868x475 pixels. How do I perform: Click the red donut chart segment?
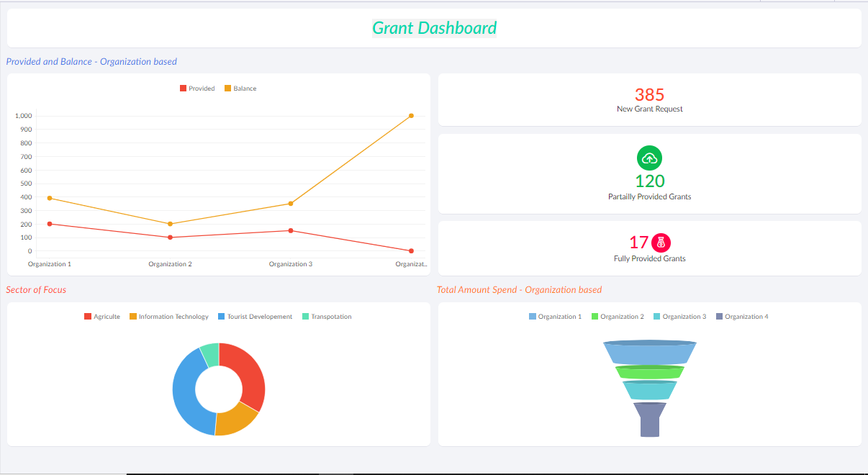[x=247, y=373]
